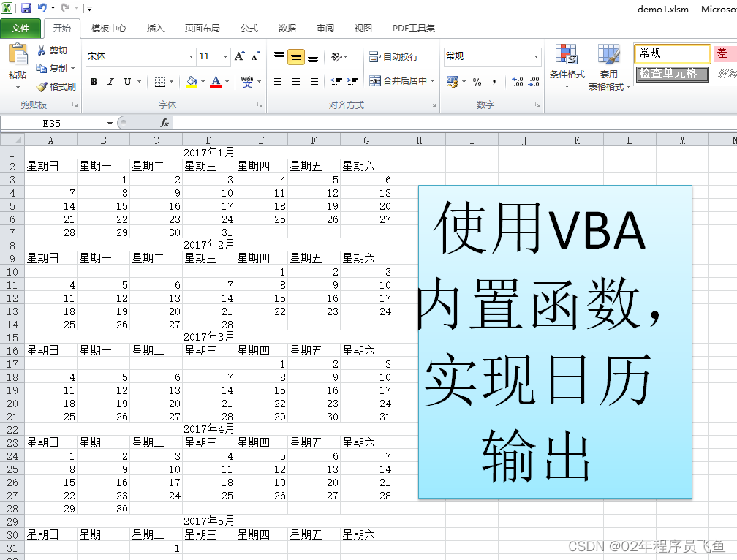This screenshot has height=560, width=737.
Task: Open the fill color dropdown arrow
Action: pyautogui.click(x=203, y=82)
